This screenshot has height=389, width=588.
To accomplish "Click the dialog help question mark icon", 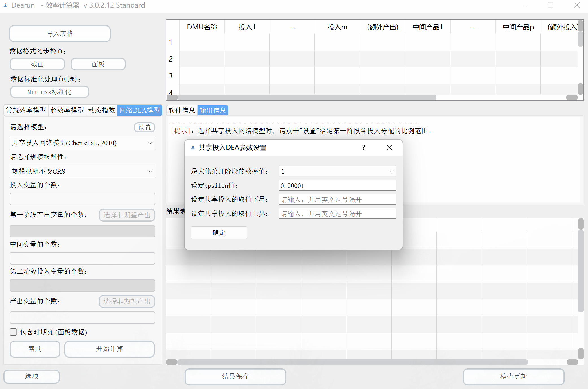I will click(363, 147).
